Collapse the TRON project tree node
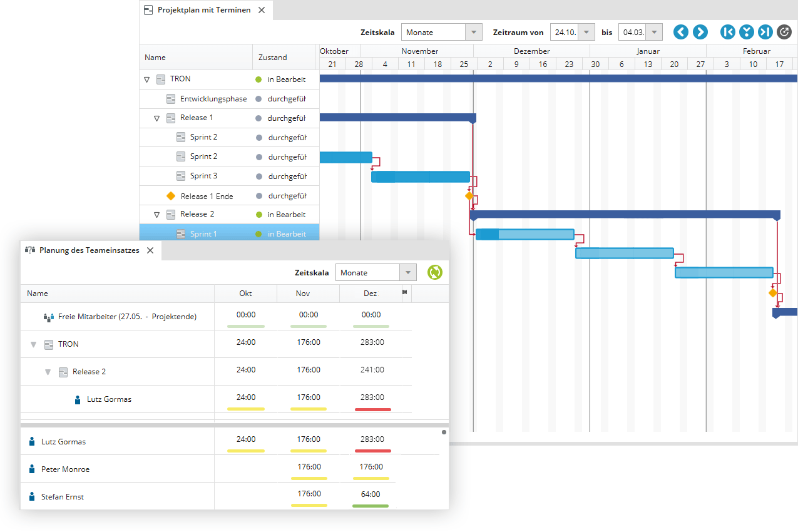Screen dimensions: 798x532 tap(147, 79)
